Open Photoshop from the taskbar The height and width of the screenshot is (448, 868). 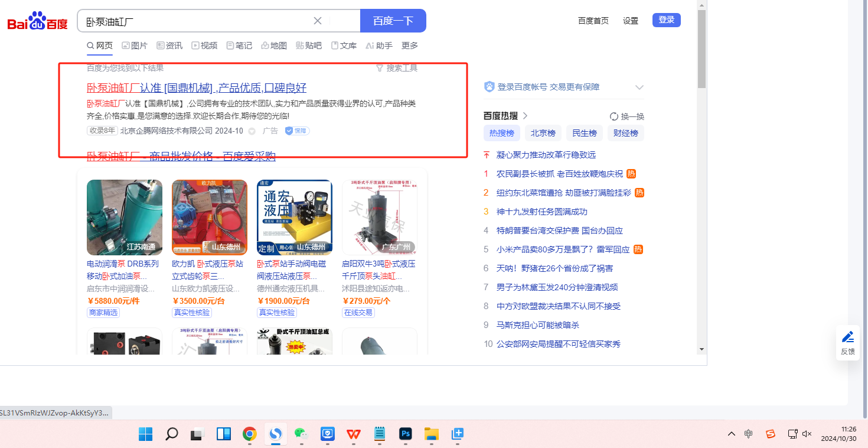coord(406,434)
